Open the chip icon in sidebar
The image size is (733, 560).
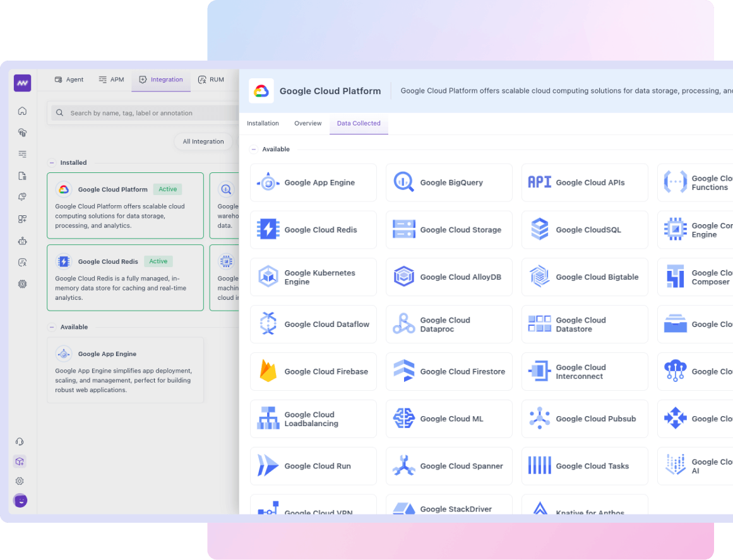click(22, 283)
